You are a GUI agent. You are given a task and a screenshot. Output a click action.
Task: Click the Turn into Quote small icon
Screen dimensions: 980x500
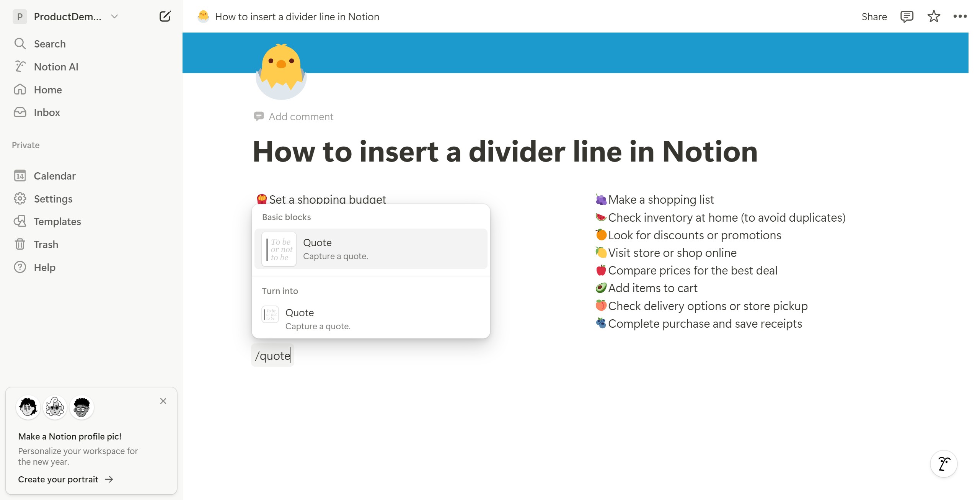270,315
